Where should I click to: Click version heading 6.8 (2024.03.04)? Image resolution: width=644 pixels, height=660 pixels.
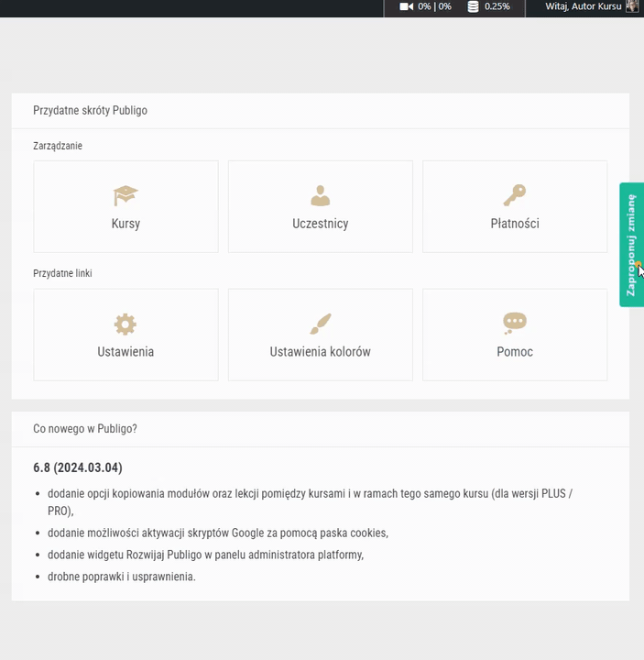pyautogui.click(x=78, y=467)
